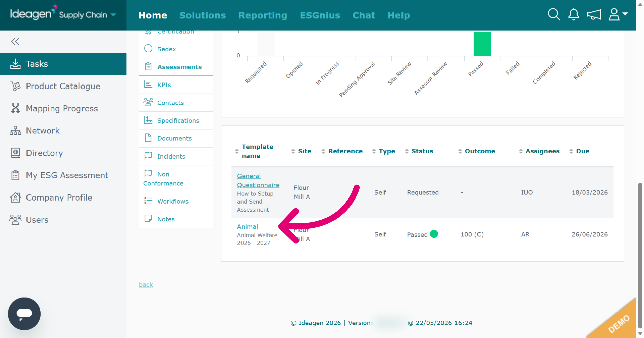Open the Chat menu
Screen dimensions: 644x338
[x=364, y=15]
